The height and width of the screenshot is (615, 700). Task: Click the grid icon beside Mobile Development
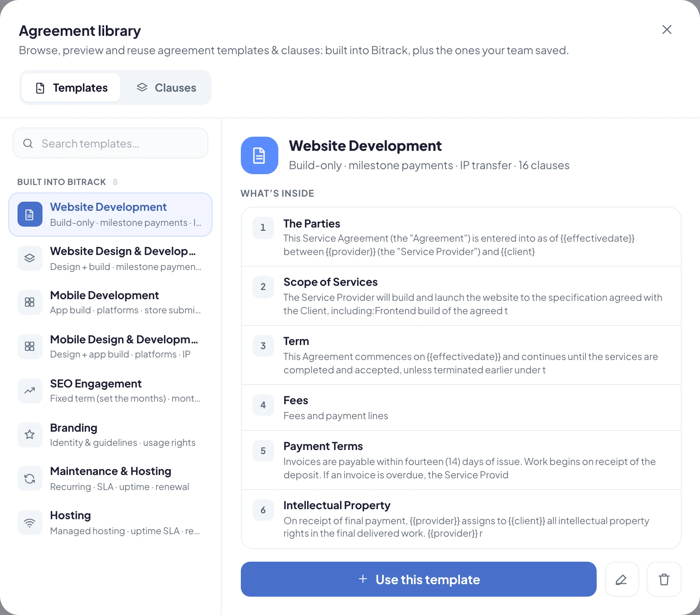tap(30, 302)
